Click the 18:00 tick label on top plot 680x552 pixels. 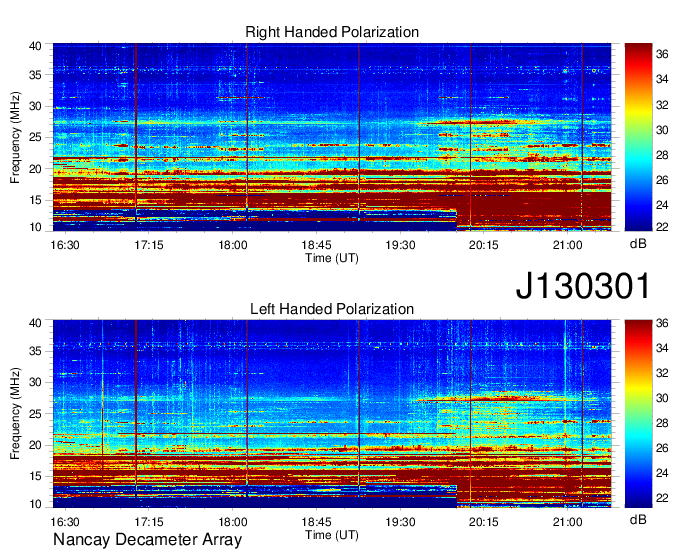pos(233,245)
